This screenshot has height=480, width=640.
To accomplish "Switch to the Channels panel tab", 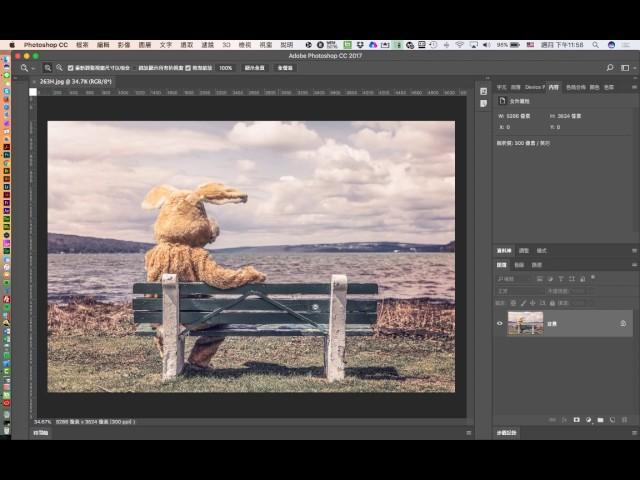I will coord(519,265).
